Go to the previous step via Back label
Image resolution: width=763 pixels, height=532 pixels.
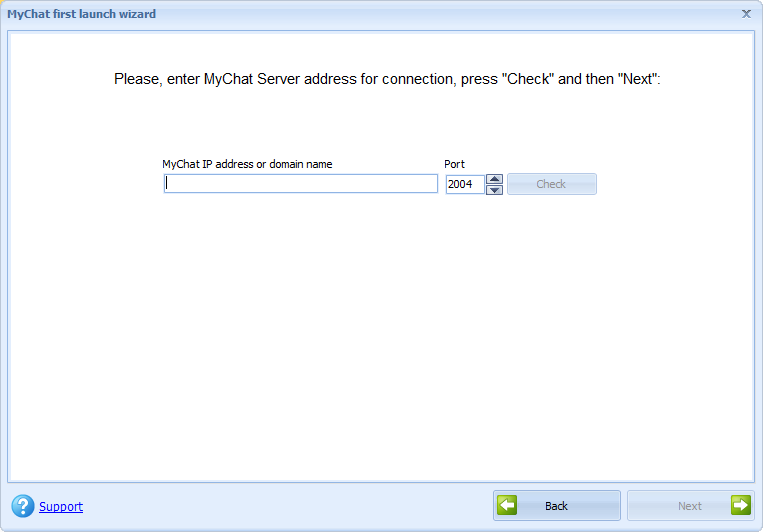click(556, 506)
